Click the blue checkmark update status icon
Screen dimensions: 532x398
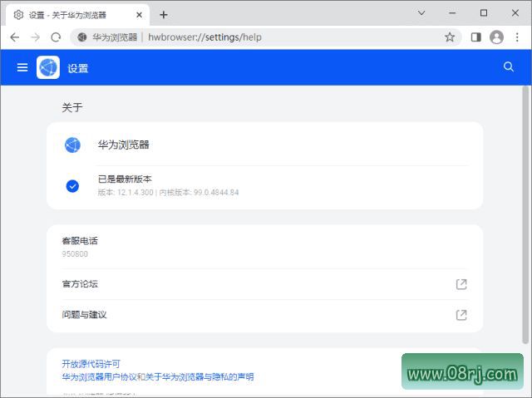[72, 186]
